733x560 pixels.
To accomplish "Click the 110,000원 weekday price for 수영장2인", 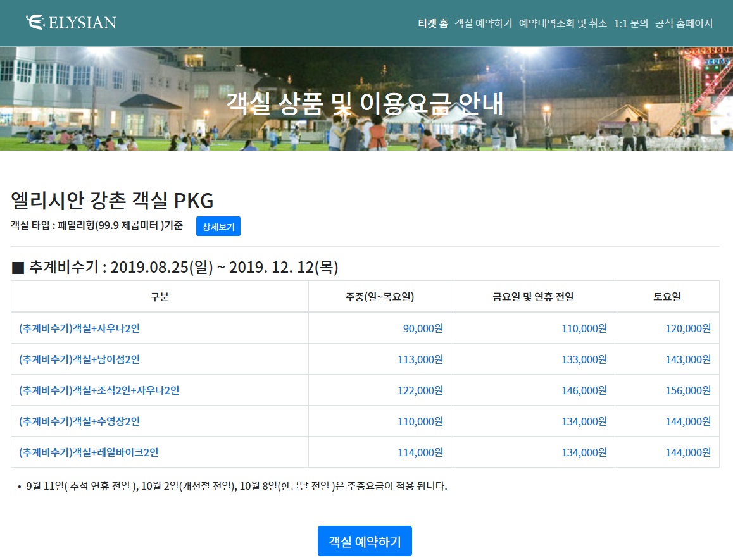I will pos(420,421).
